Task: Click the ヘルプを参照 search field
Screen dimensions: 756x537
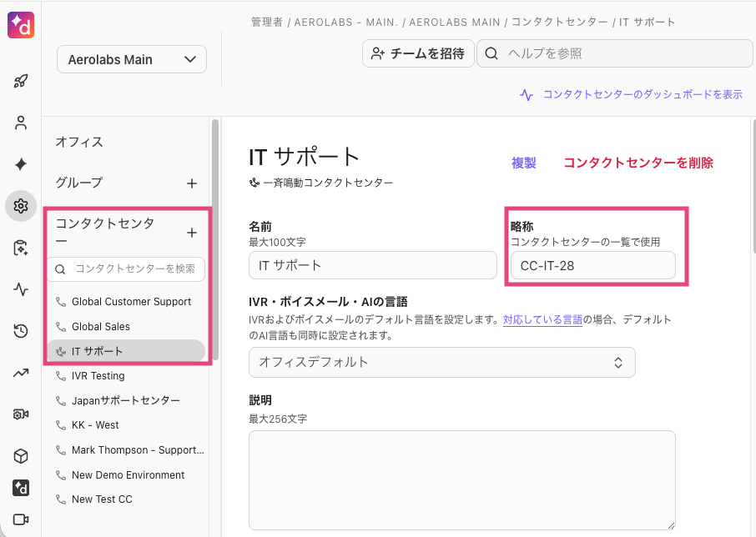Action: click(x=615, y=53)
